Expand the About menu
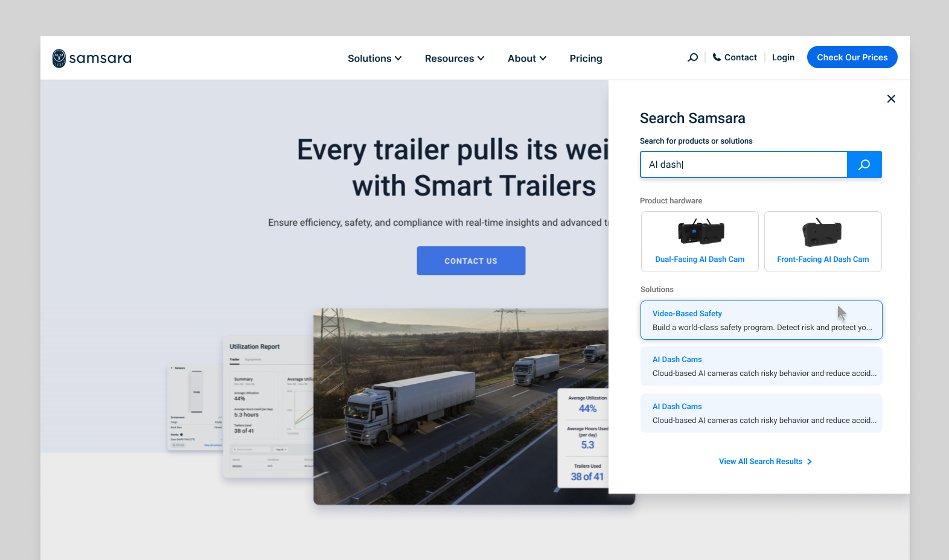 [x=527, y=59]
